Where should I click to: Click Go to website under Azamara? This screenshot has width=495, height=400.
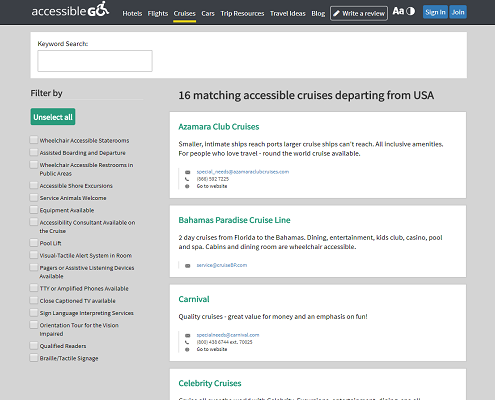(212, 186)
